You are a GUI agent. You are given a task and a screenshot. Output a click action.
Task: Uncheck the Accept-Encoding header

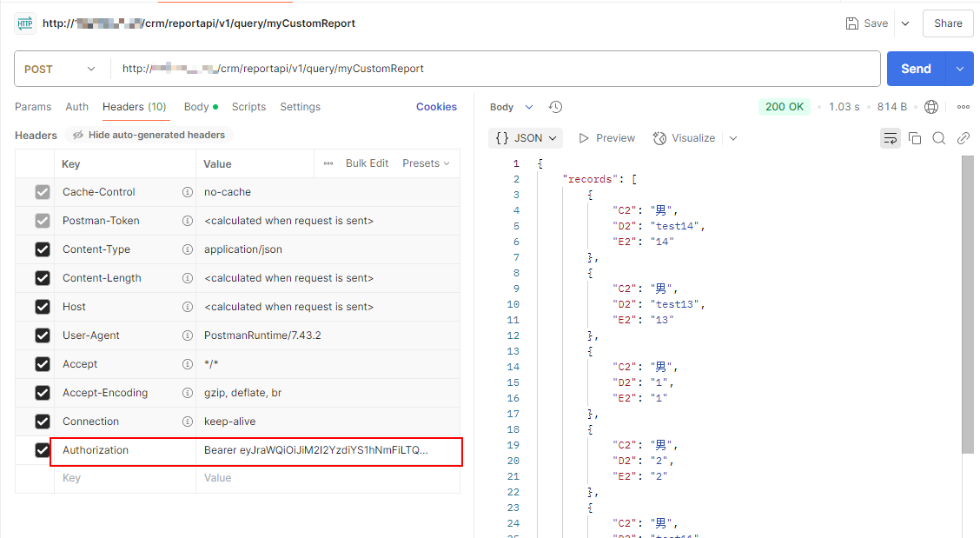43,393
